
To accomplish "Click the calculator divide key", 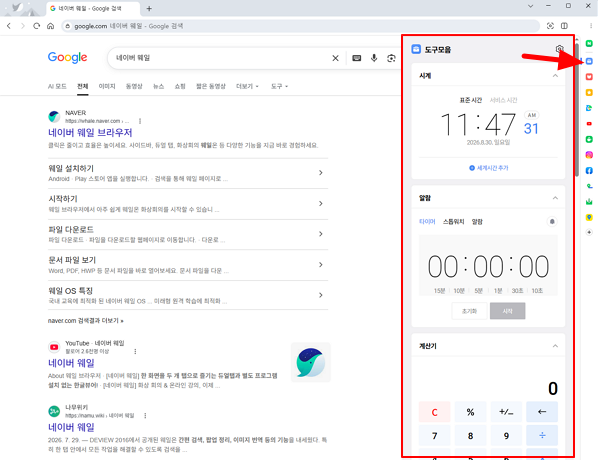I will click(542, 436).
